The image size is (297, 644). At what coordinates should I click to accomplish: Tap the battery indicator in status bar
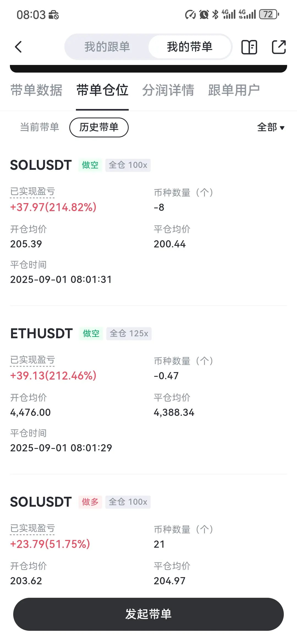point(269,14)
